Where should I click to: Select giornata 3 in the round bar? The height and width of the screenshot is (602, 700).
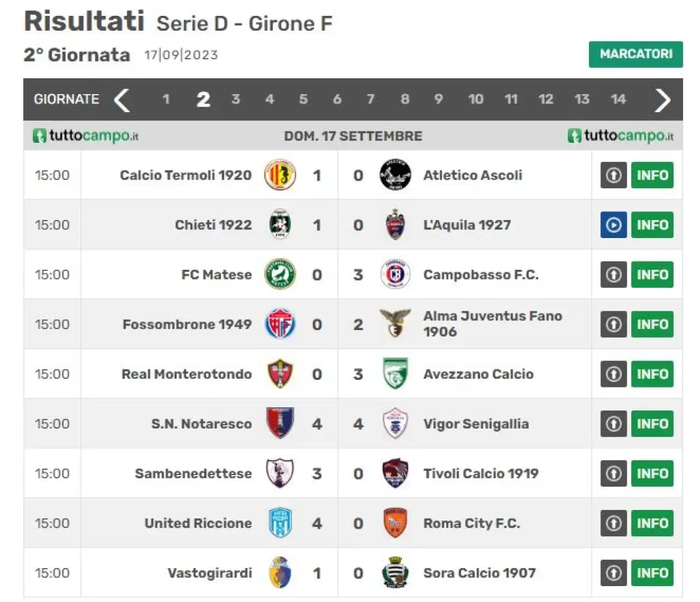(x=236, y=99)
